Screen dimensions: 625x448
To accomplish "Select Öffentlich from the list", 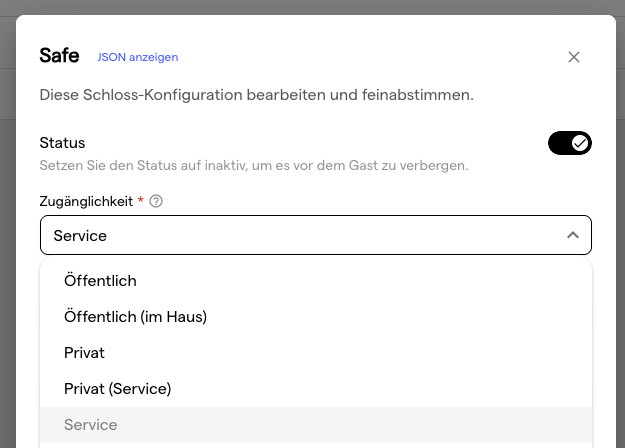I will [x=100, y=281].
